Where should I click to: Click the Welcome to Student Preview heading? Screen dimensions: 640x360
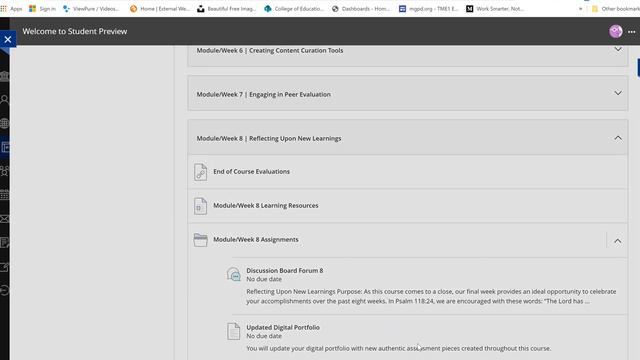(x=75, y=31)
